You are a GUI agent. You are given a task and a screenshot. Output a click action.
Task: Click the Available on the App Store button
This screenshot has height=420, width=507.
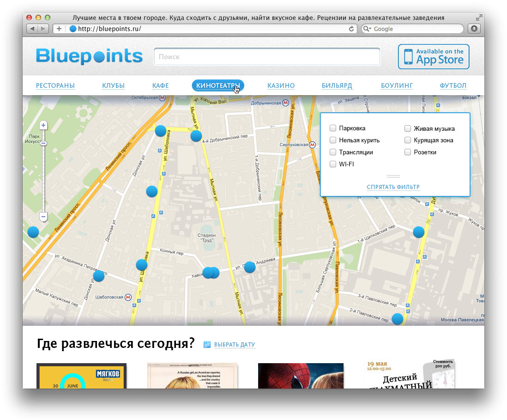point(434,57)
